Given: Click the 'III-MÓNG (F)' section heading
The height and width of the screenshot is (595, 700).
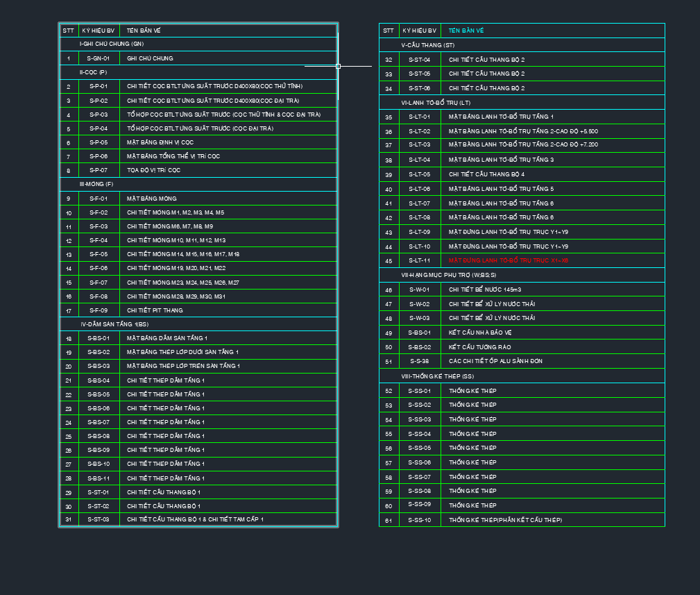Looking at the screenshot, I should (96, 184).
